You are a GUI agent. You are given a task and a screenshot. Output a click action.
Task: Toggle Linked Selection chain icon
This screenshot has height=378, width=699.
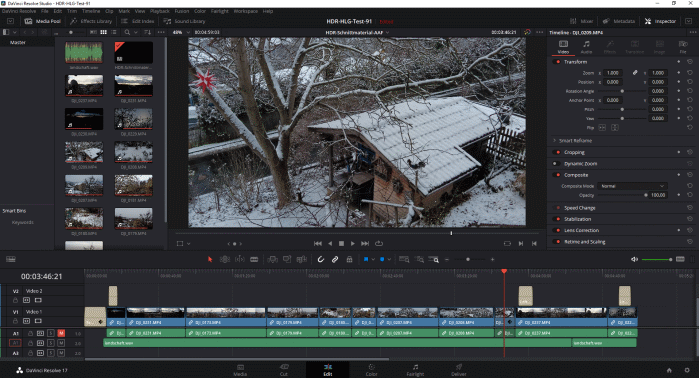pos(335,259)
